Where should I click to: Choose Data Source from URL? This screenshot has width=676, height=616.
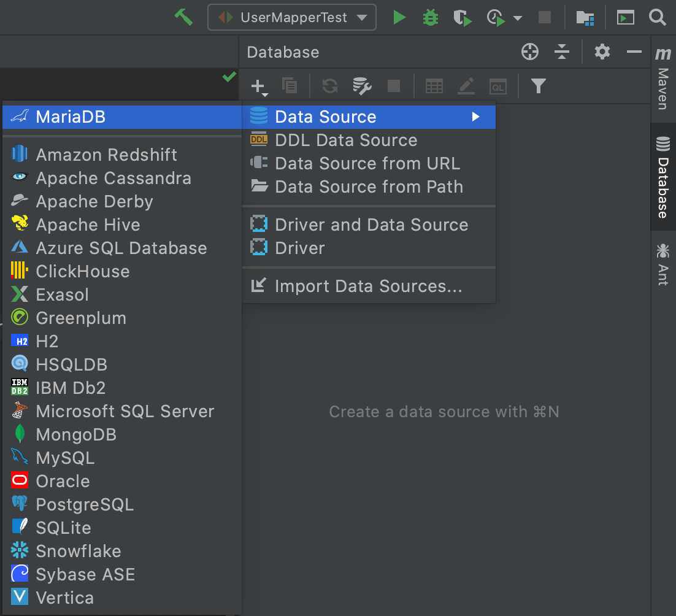tap(367, 163)
